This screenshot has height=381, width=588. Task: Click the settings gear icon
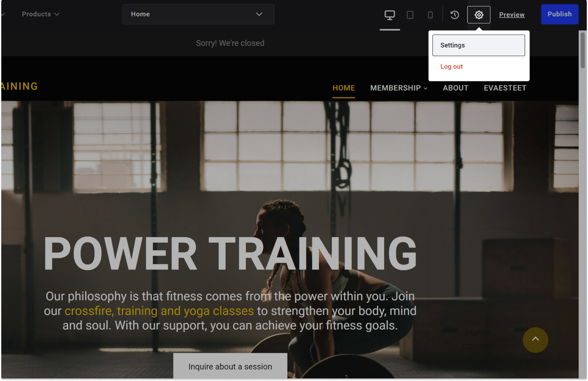[x=479, y=15]
